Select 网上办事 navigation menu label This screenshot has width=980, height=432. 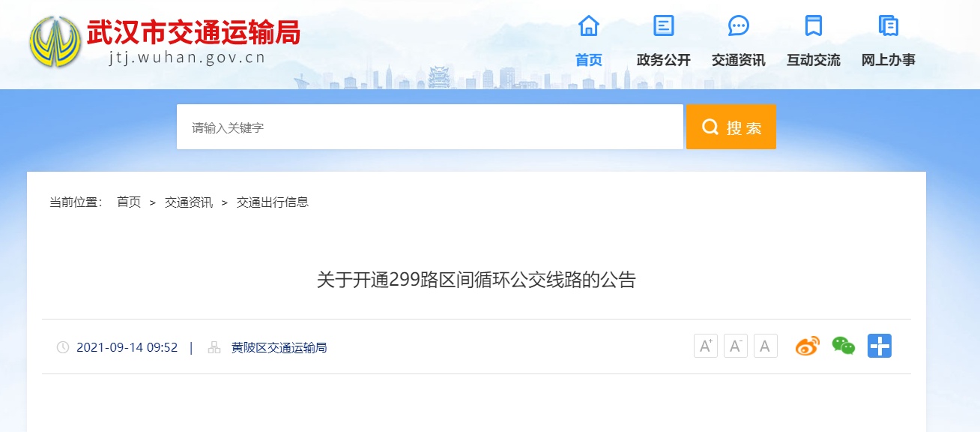pos(889,60)
